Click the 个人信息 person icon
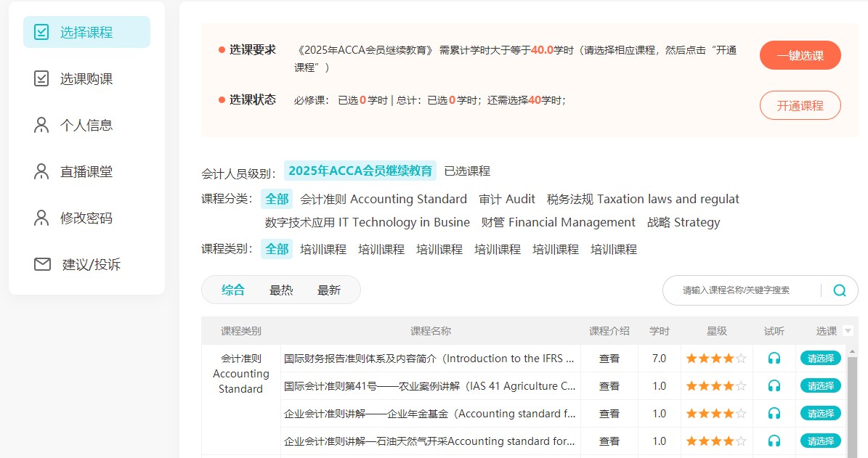This screenshot has height=458, width=868. tap(41, 125)
